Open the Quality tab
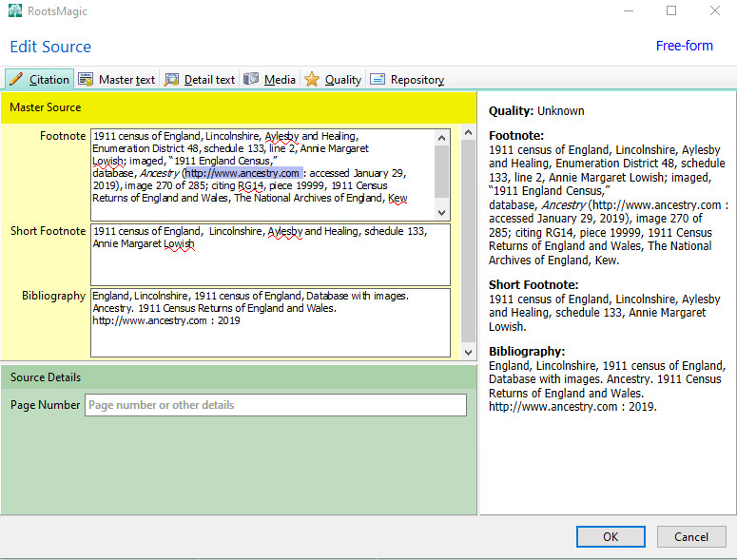Viewport: 737px width, 560px height. pyautogui.click(x=333, y=80)
